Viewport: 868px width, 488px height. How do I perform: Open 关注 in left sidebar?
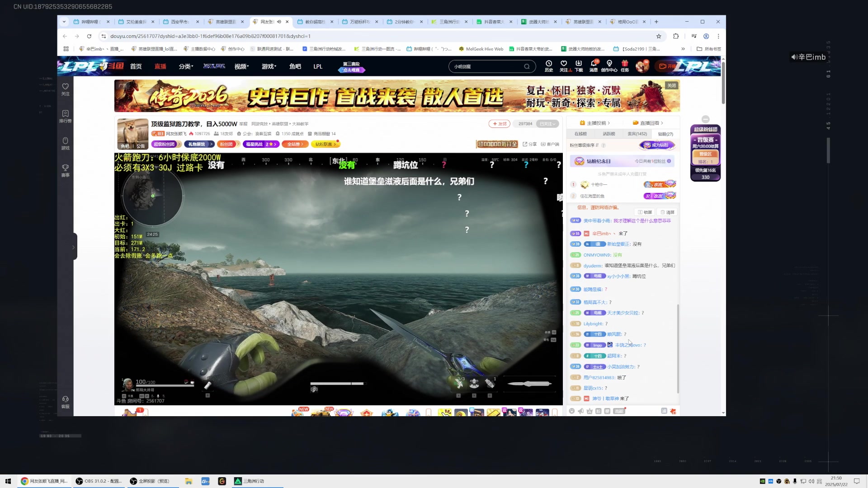pos(66,89)
